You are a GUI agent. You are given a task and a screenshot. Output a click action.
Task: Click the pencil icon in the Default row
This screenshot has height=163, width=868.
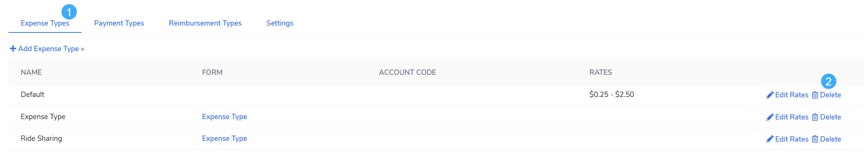(770, 95)
